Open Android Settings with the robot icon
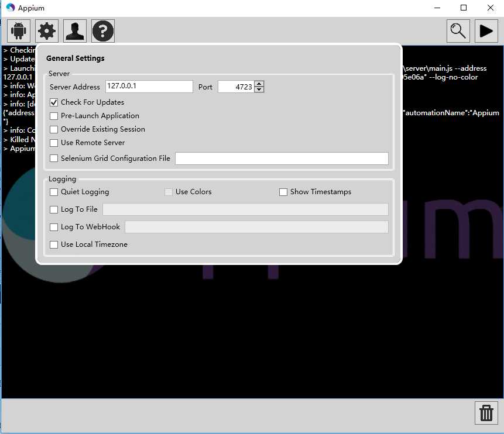The width and height of the screenshot is (504, 434). click(19, 31)
